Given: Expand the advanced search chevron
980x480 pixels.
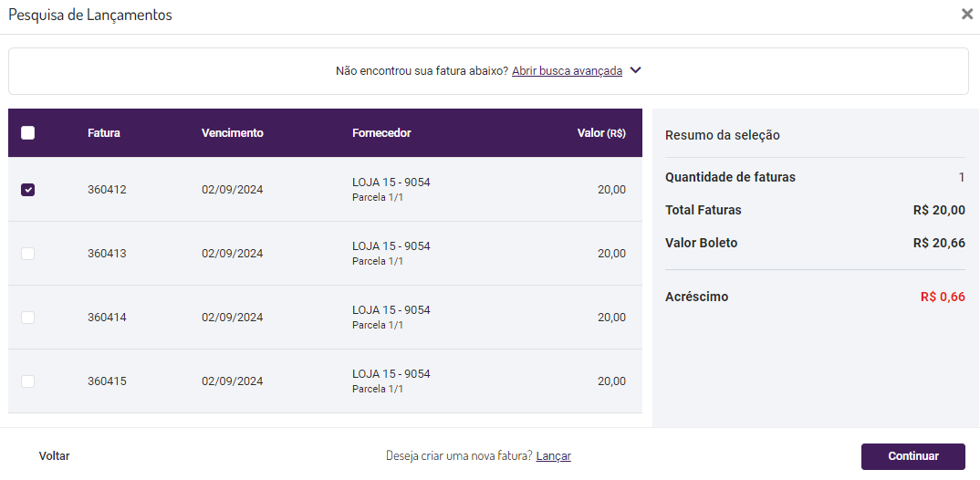Looking at the screenshot, I should pyautogui.click(x=636, y=70).
